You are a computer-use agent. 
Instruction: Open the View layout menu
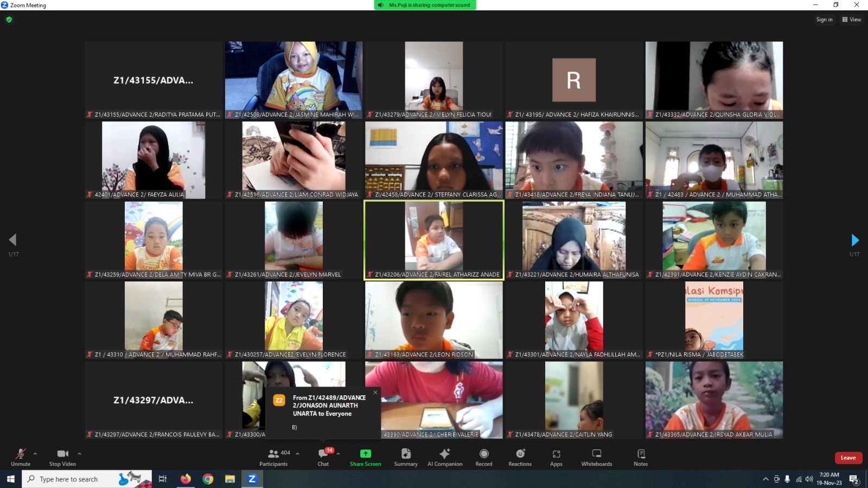pyautogui.click(x=851, y=20)
